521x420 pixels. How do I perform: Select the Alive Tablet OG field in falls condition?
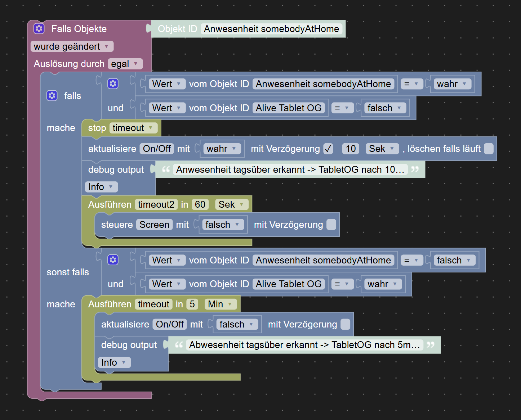tap(289, 108)
